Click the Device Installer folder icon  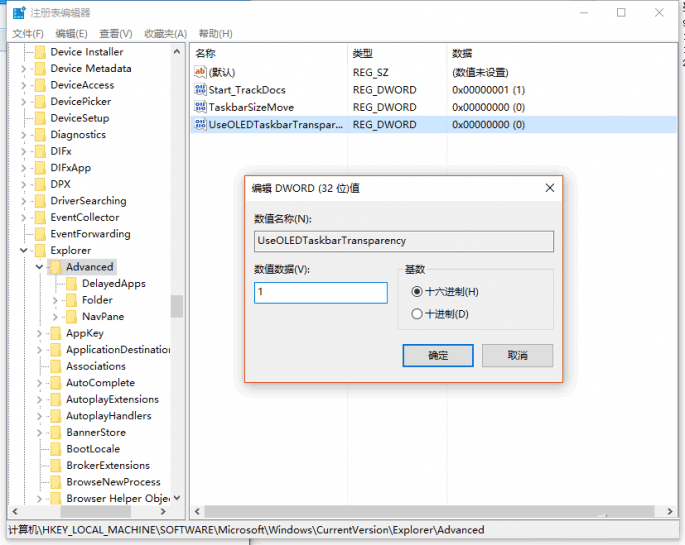[40, 52]
